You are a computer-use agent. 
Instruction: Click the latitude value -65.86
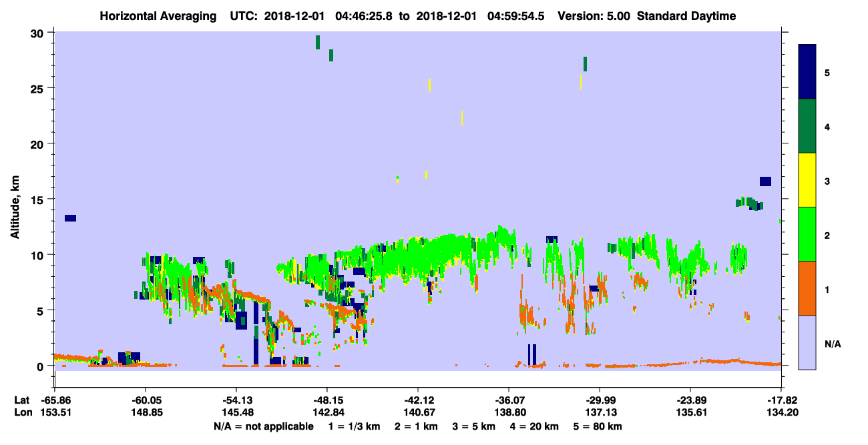click(55, 400)
